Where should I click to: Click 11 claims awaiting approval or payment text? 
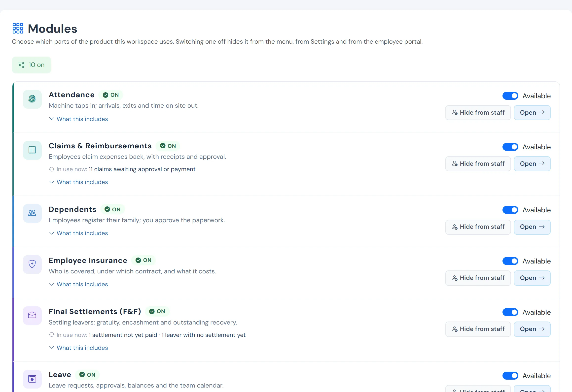[x=142, y=169]
